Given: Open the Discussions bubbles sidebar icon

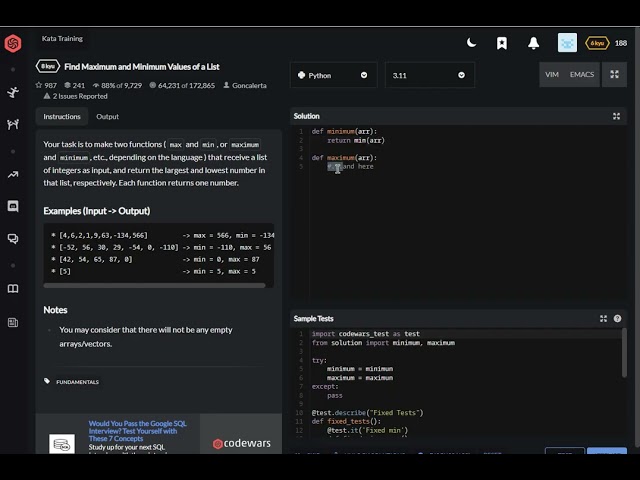Looking at the screenshot, I should click(x=13, y=239).
